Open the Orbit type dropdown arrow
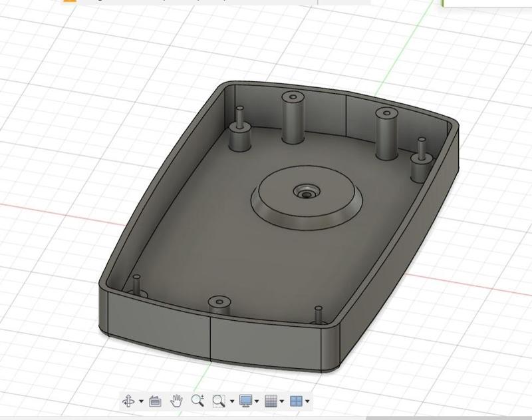 141,401
